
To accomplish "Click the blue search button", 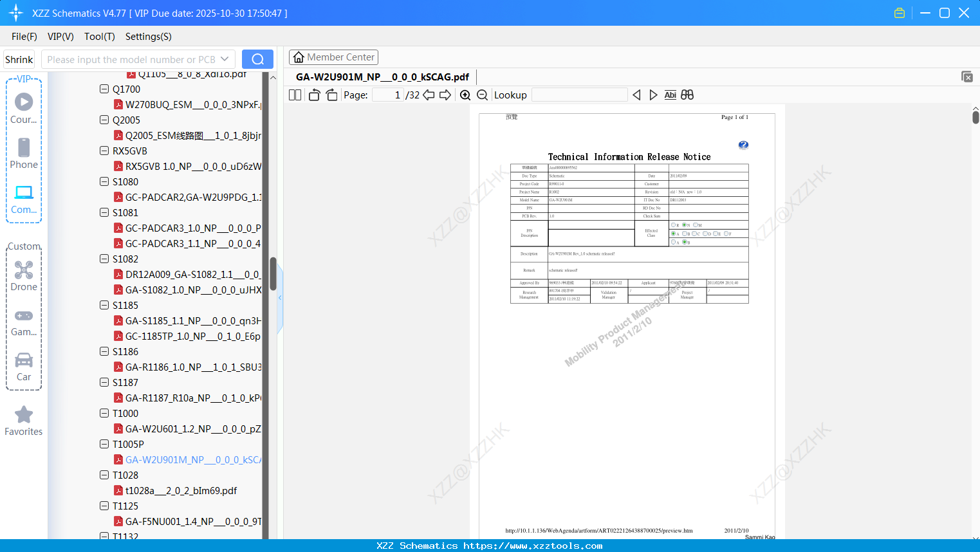I will point(257,59).
